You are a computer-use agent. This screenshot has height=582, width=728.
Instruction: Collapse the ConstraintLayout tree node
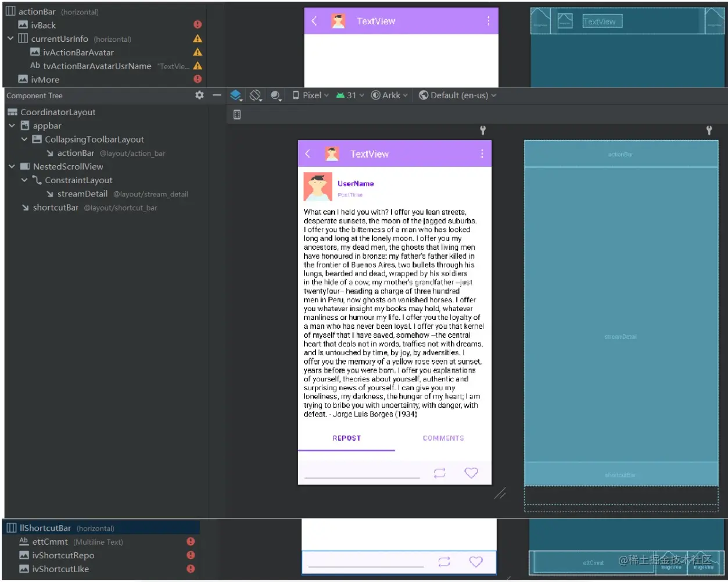[x=24, y=180]
